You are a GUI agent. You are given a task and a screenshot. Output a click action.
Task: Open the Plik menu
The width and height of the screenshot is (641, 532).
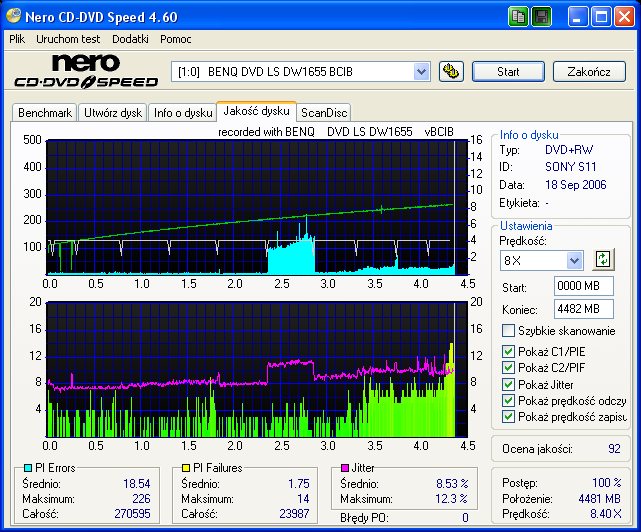(x=17, y=39)
